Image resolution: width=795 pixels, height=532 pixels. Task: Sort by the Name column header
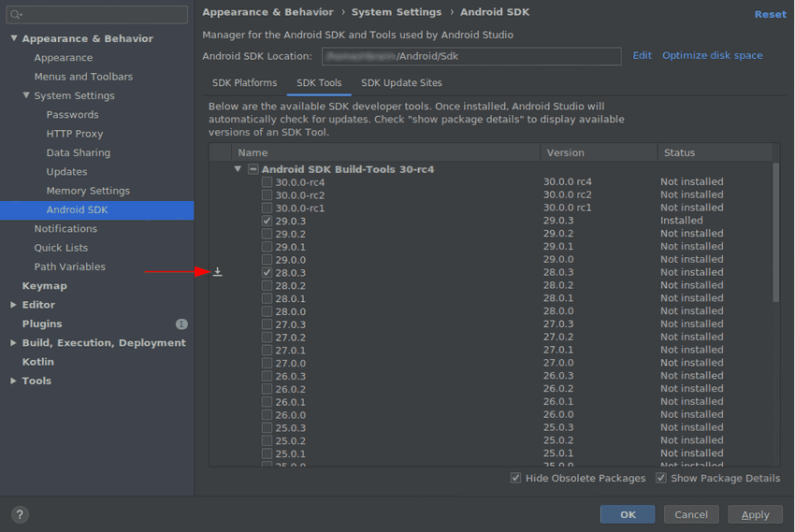pyautogui.click(x=386, y=152)
